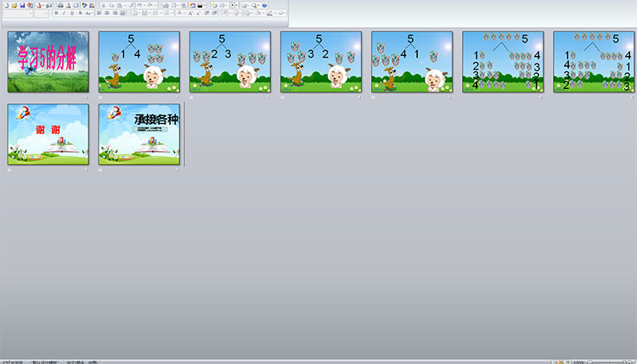Screen dimensions: 637x364
Task: Toggle Strikethrough formatting
Action: point(80,13)
